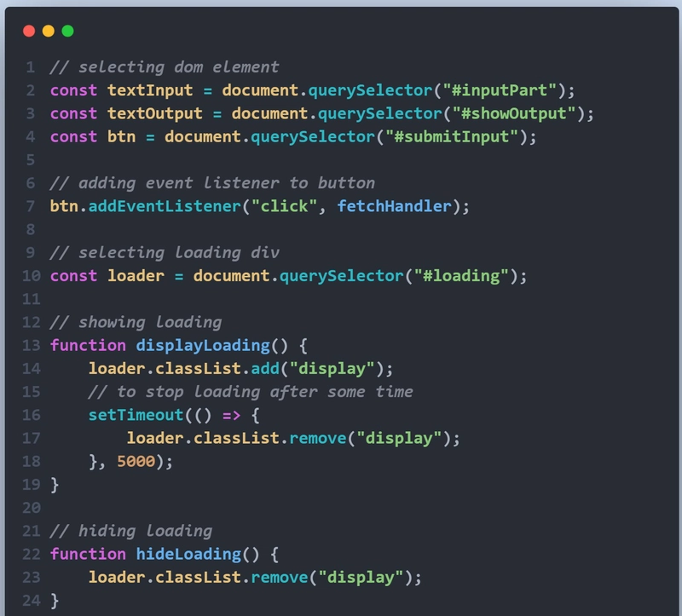
Task: Click the "#loading" selector string
Action: pos(465,276)
